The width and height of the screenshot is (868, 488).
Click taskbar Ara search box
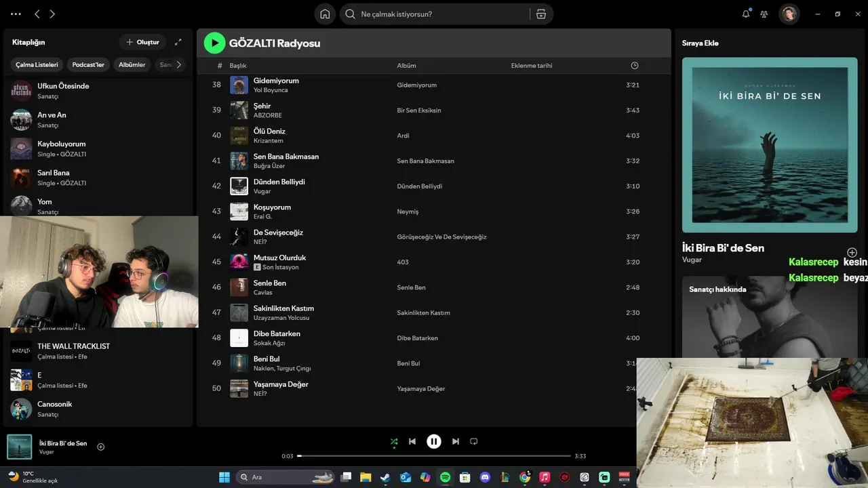(x=287, y=477)
